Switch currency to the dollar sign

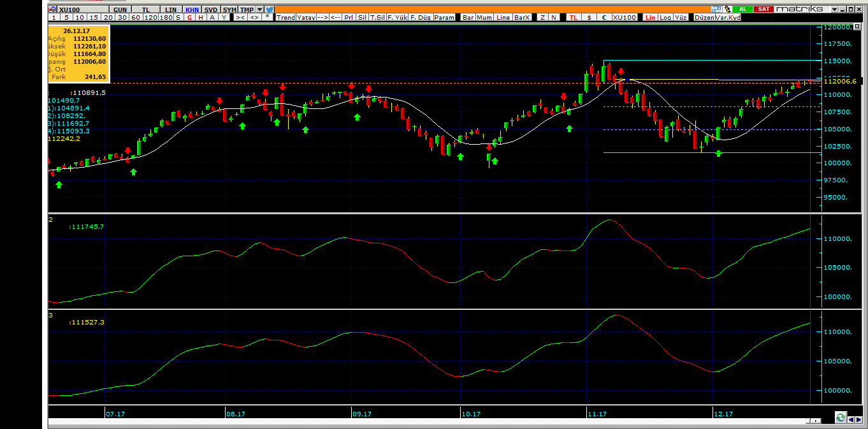(x=588, y=17)
